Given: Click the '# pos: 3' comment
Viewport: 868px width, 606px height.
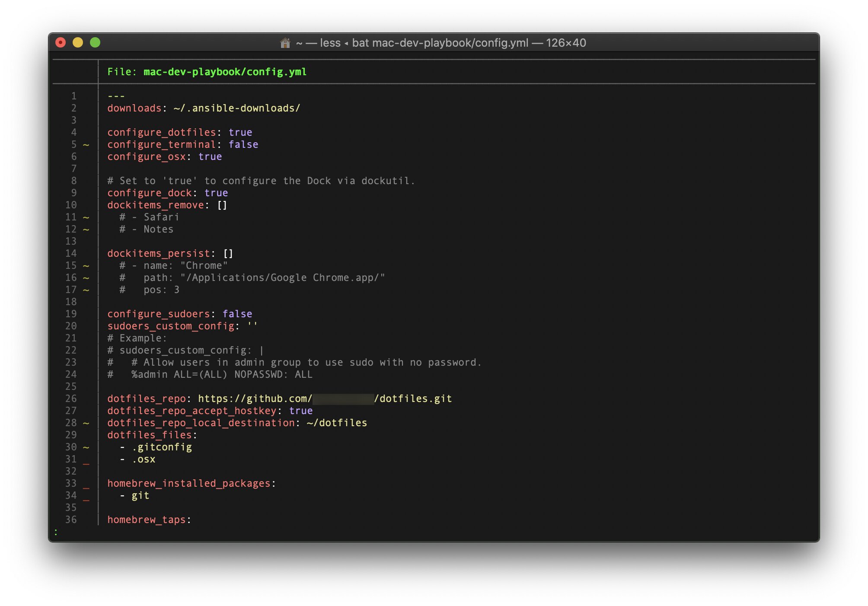Looking at the screenshot, I should [149, 290].
